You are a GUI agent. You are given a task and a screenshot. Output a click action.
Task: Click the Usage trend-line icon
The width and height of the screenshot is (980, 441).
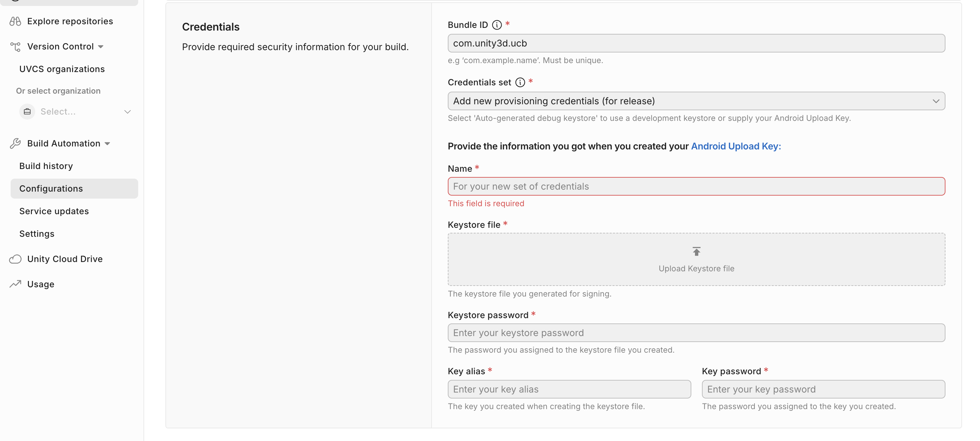point(15,284)
